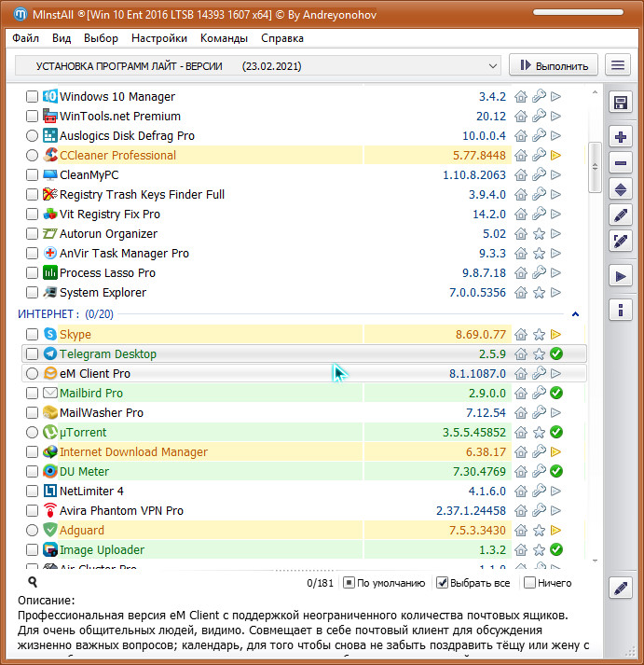644x665 pixels.
Task: Select the eM Client Pro radio button
Action: pyautogui.click(x=32, y=373)
